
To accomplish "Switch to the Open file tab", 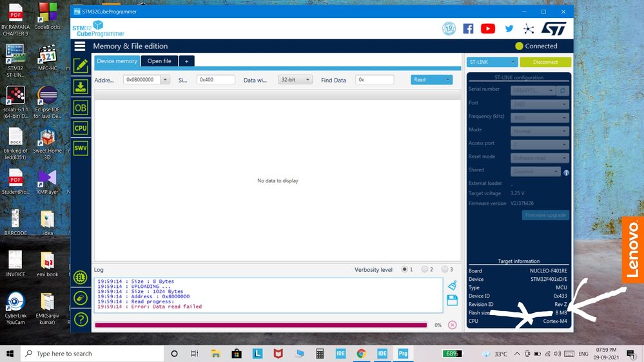I will click(159, 61).
